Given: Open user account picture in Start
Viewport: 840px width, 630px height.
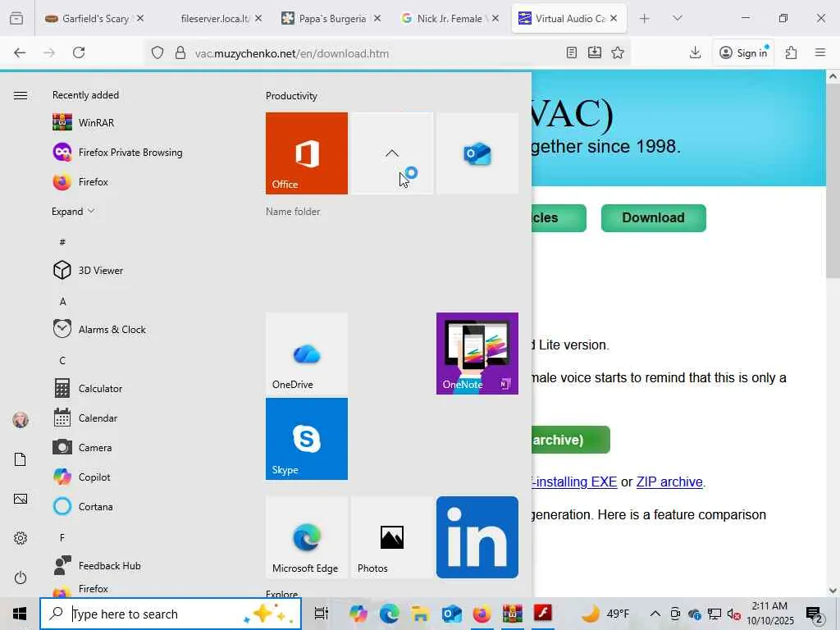Looking at the screenshot, I should click(21, 420).
